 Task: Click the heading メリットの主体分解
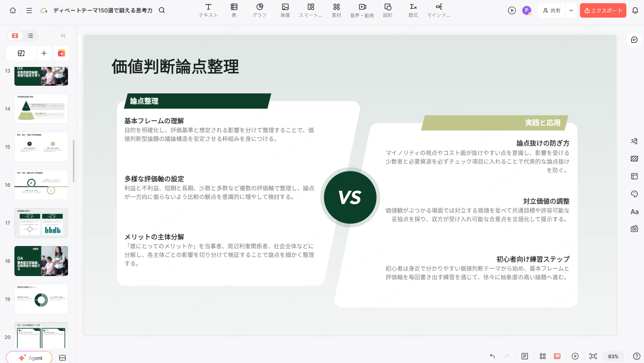154,237
